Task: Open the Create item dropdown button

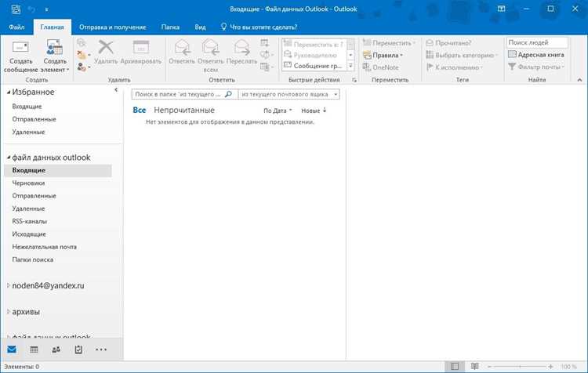Action: tap(55, 56)
